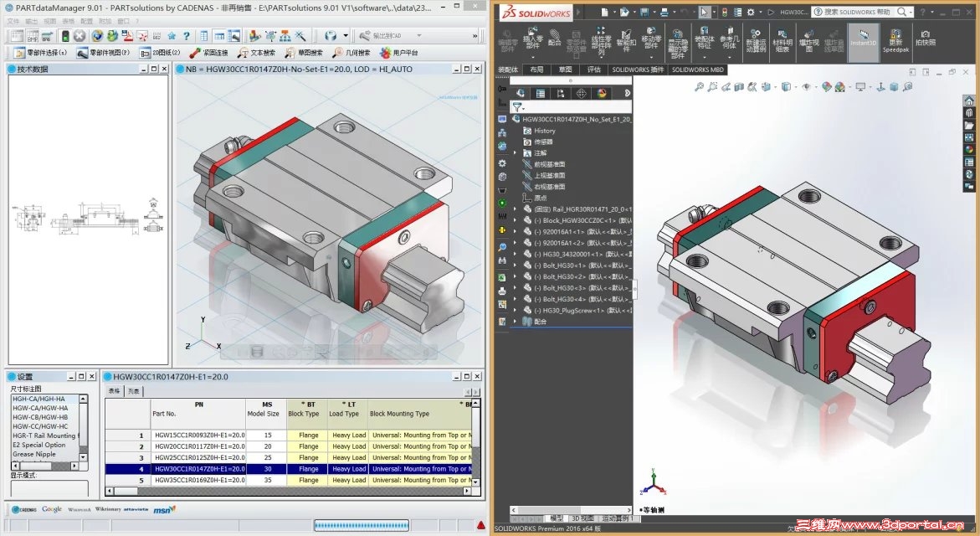Switch to the 列表 tab in table panel
This screenshot has width=980, height=536.
tap(133, 391)
